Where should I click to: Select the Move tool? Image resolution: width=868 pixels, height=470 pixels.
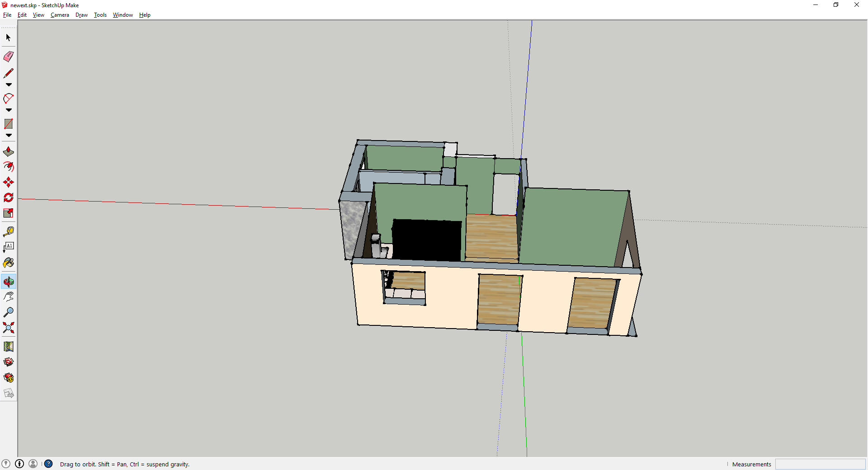[x=9, y=182]
